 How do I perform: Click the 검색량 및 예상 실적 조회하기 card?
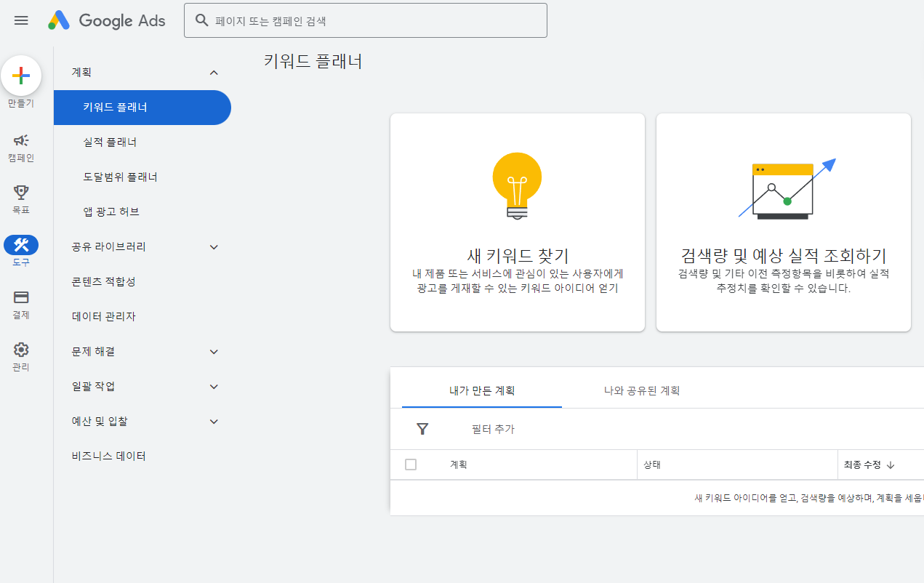[x=784, y=222]
